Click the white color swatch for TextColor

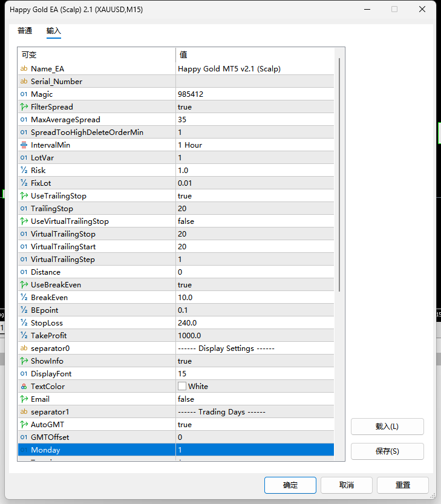(x=182, y=386)
